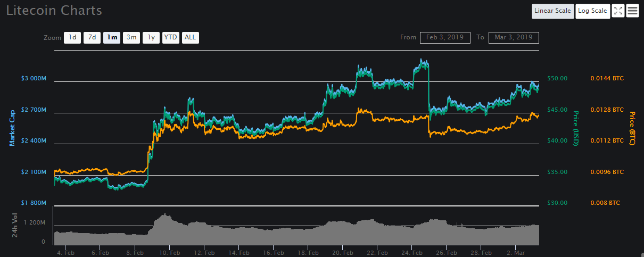Open the chart hamburger menu
Image resolution: width=644 pixels, height=257 pixels.
click(632, 11)
